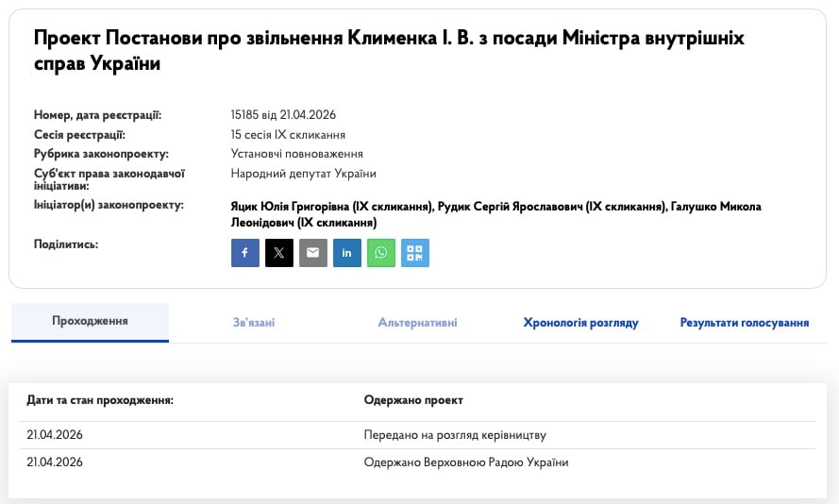Screen dimensions: 839x504
Task: Click the label Суб'єкт права законодавчої ініціативи
Action: [109, 179]
